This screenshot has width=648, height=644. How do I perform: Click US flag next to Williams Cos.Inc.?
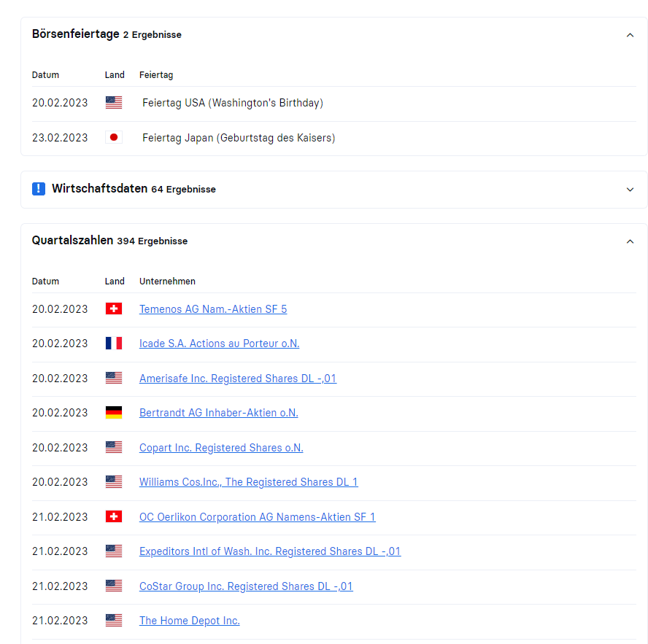coord(114,481)
